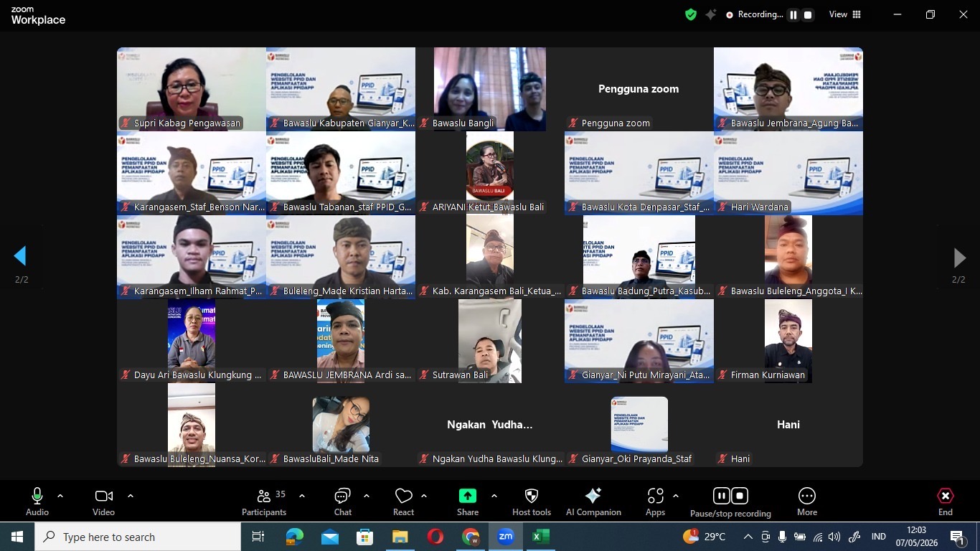Open the meeting security shield info

coord(691,14)
